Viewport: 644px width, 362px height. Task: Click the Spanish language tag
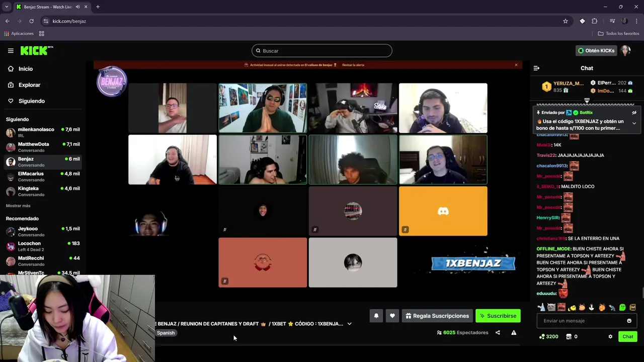coord(166,333)
